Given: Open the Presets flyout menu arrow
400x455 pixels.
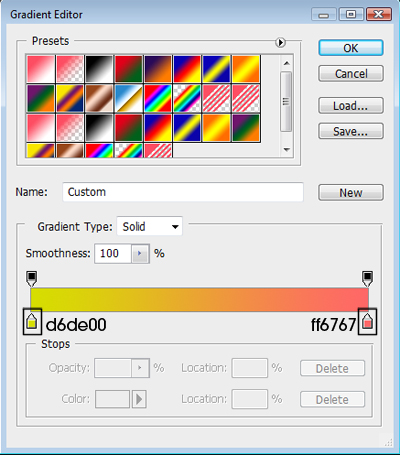Looking at the screenshot, I should 280,43.
